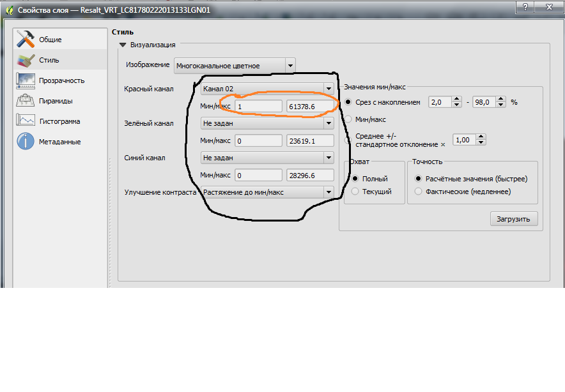
Task: Decrease the lower cut 2,0 percent value
Action: pyautogui.click(x=456, y=105)
